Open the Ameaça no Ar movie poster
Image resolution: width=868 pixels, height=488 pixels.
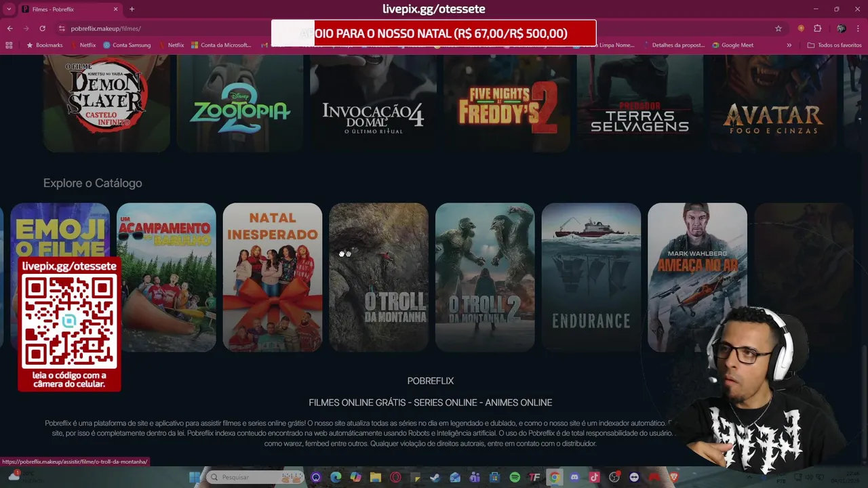697,277
